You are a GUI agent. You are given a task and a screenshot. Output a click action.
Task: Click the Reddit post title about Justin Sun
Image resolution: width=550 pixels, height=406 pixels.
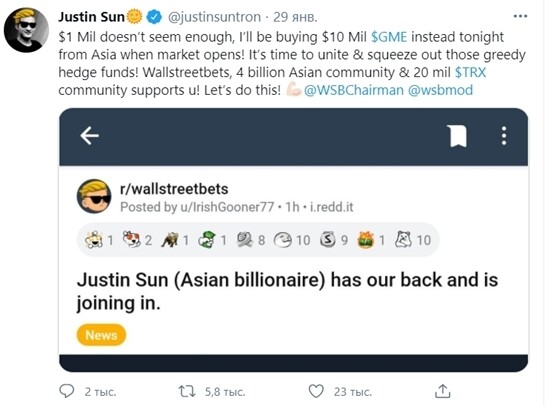coord(287,291)
